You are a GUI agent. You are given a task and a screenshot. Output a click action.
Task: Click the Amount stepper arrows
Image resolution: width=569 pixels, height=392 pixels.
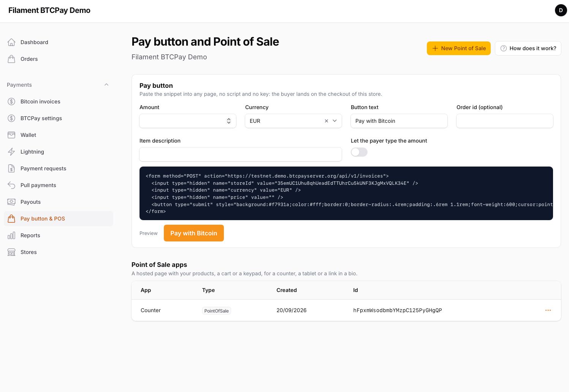(x=229, y=121)
